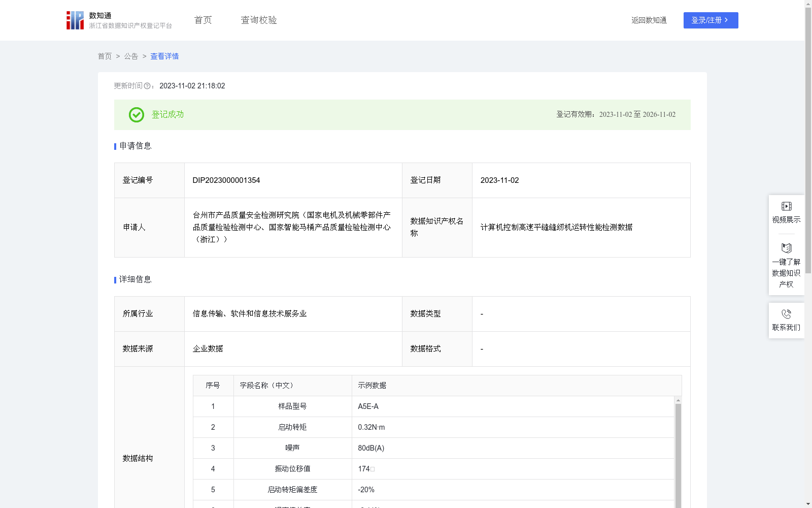Click the 申请信息 section heading
The width and height of the screenshot is (812, 508).
136,146
